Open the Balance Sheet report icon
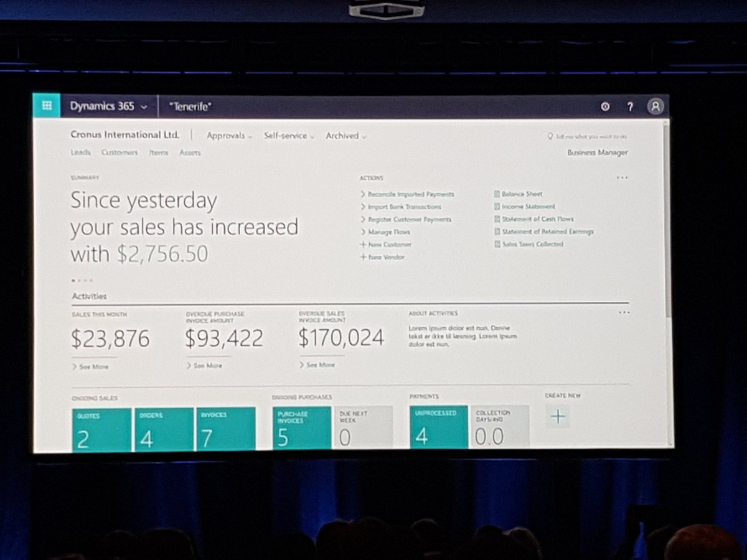The width and height of the screenshot is (747, 560). tap(497, 194)
